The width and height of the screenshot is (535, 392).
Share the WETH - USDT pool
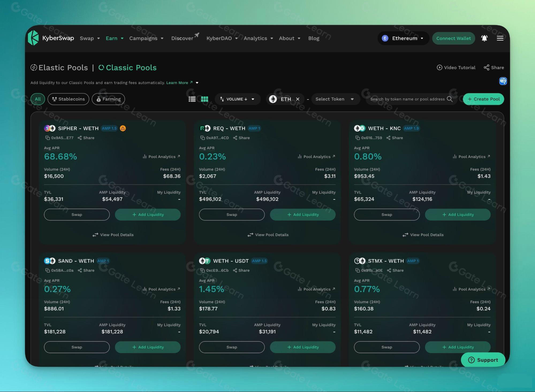[241, 270]
